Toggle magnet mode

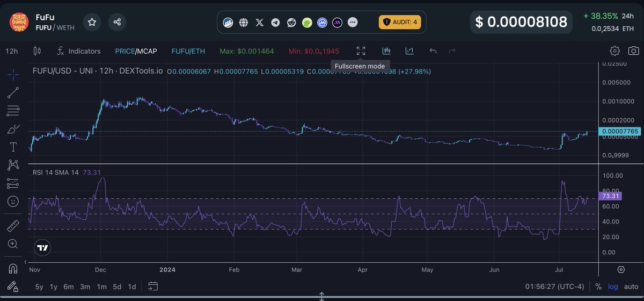[13, 268]
